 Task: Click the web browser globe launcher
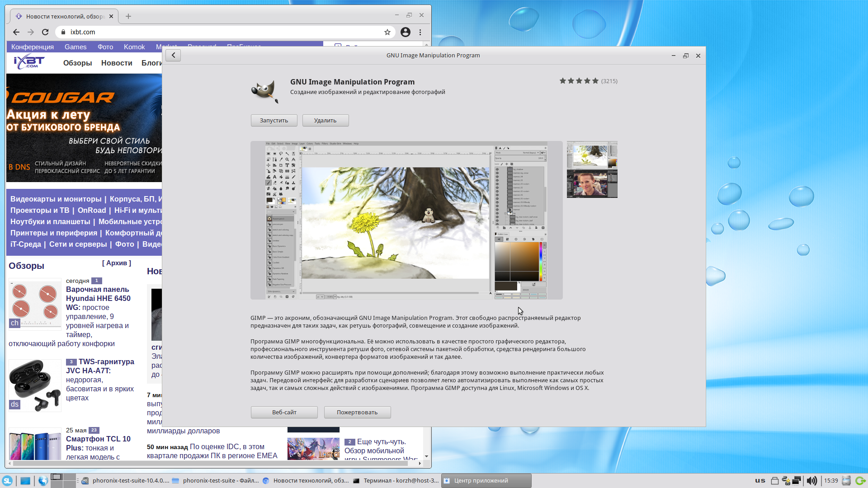[43, 480]
